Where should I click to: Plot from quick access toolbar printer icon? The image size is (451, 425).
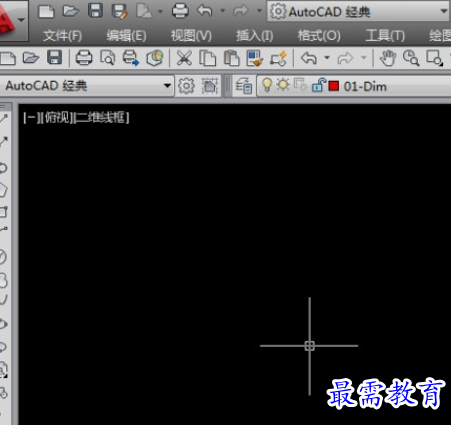pos(180,11)
